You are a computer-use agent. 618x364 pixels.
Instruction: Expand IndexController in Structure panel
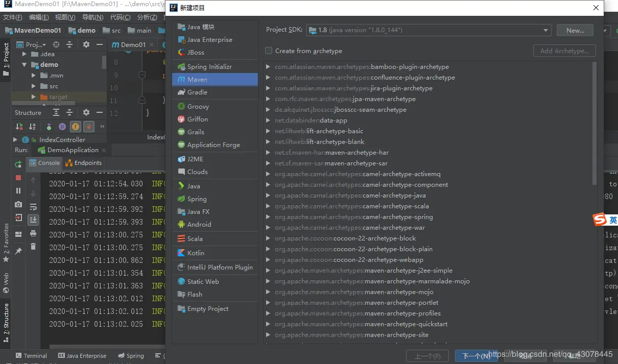coord(15,139)
